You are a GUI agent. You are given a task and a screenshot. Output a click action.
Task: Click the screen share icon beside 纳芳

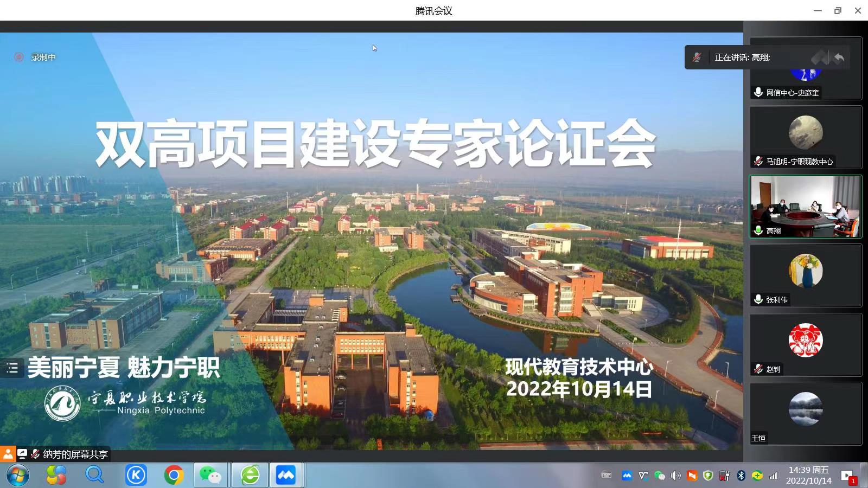(x=22, y=454)
